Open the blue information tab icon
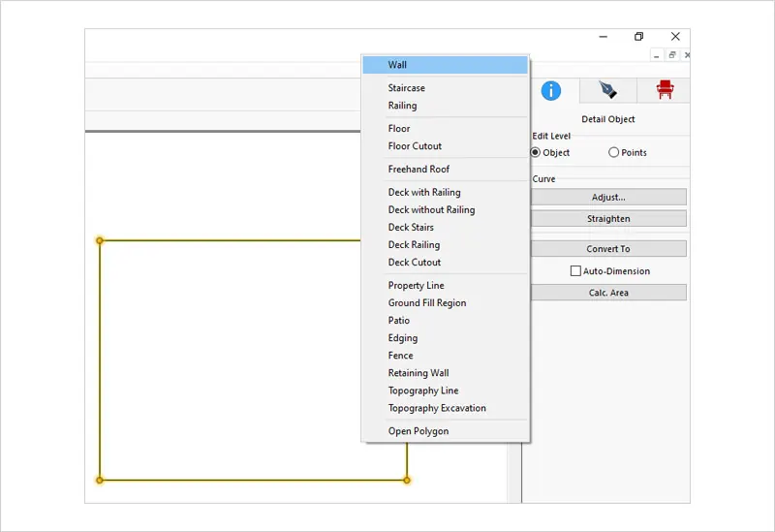Screen dimensions: 775x532 click(x=550, y=90)
